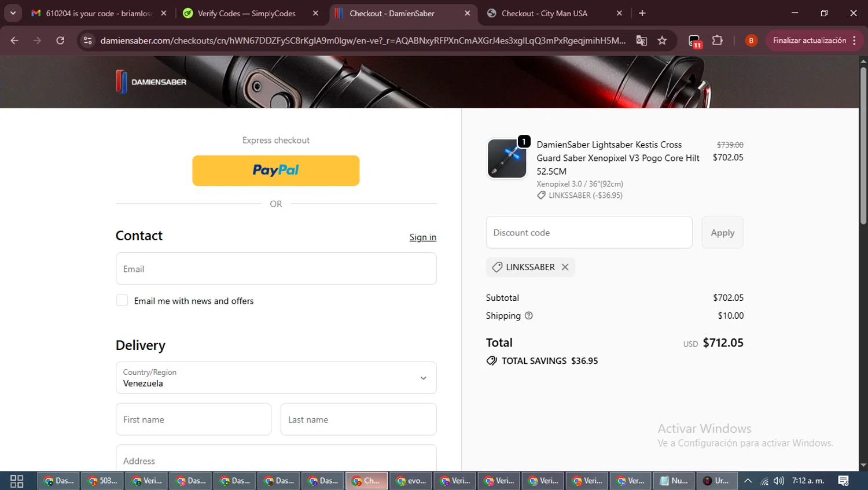Open Chrome three-dot menu
Screen dimensions: 868x490
click(854, 40)
